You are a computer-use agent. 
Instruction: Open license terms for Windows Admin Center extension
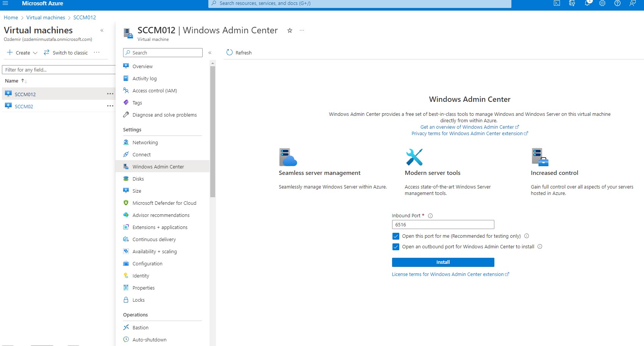coord(448,274)
